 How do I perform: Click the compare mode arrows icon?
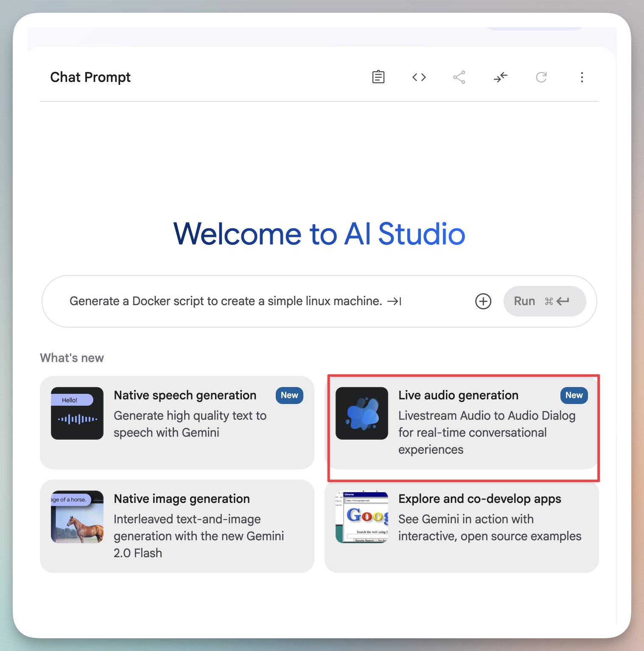(500, 77)
